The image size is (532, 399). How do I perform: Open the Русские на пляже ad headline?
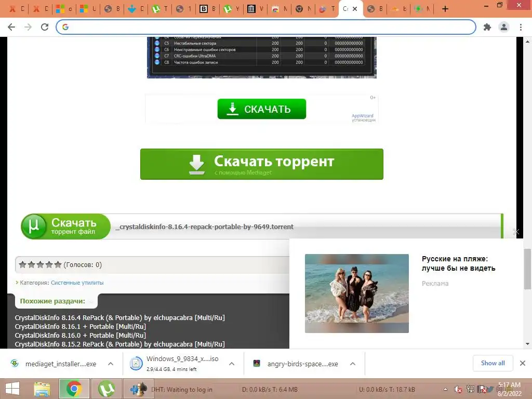point(458,263)
